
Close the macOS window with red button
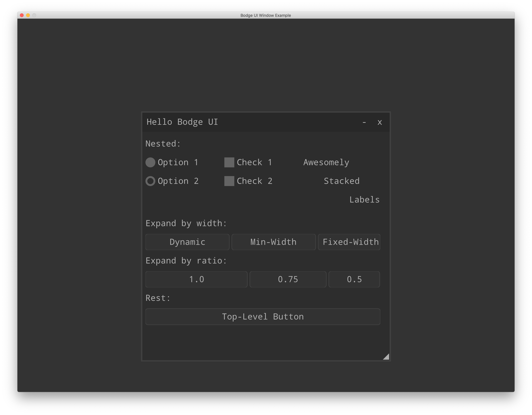pos(22,15)
